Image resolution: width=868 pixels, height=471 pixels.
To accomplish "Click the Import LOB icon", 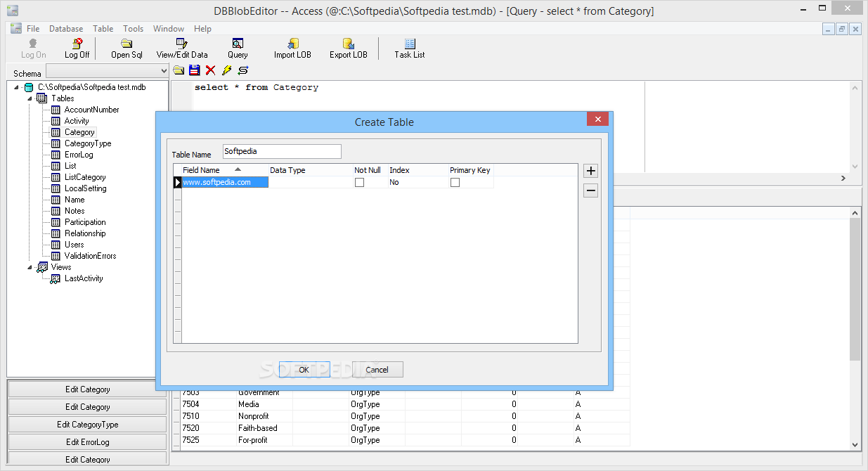I will coord(293,44).
